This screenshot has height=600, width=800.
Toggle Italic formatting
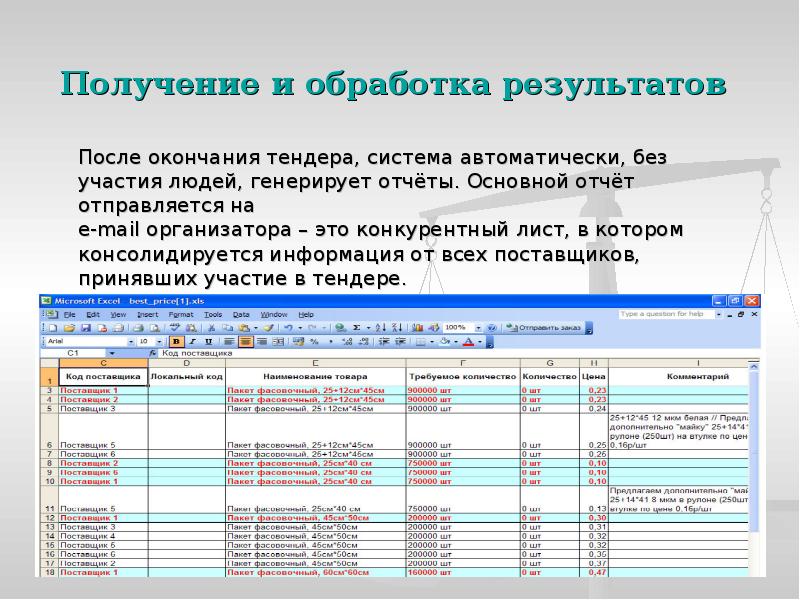pyautogui.click(x=193, y=341)
